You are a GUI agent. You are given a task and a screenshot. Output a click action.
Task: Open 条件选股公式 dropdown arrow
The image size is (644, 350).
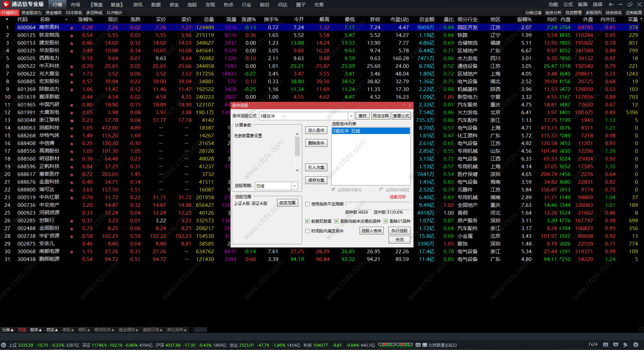point(351,116)
